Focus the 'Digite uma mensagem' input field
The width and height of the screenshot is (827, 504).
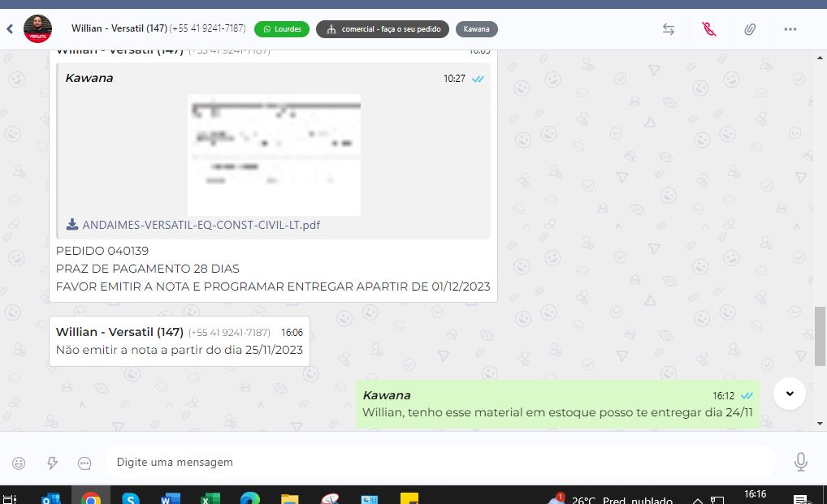click(439, 463)
